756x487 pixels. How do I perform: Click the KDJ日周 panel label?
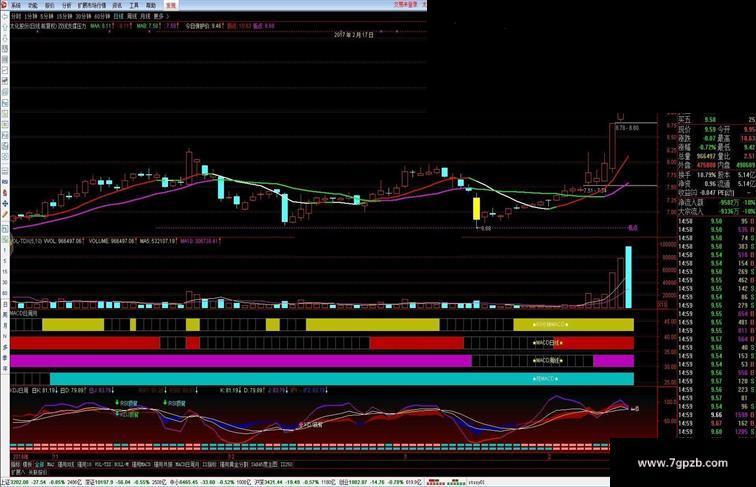(x=20, y=390)
